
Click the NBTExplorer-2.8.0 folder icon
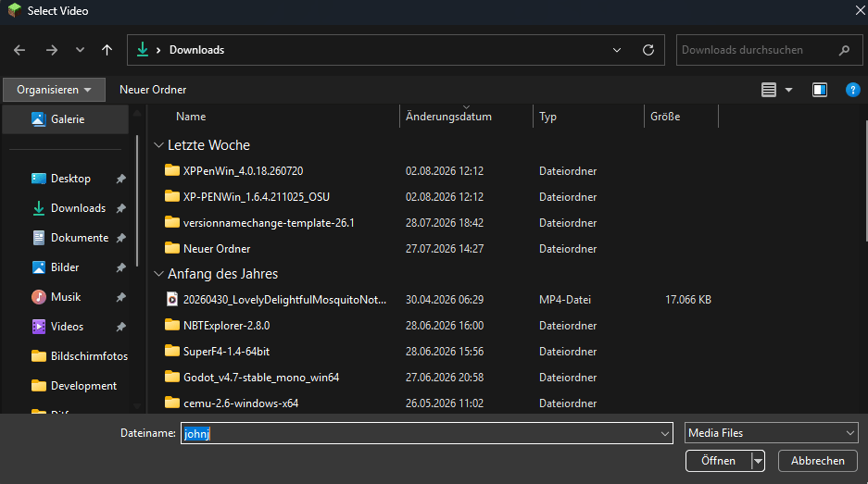[172, 325]
